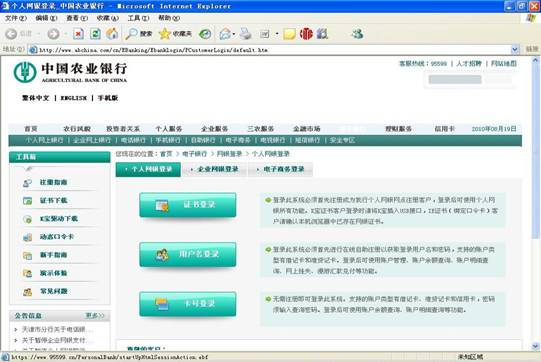Print the page with the printer icon
Viewport: 541px width, 362px height.
(x=246, y=34)
